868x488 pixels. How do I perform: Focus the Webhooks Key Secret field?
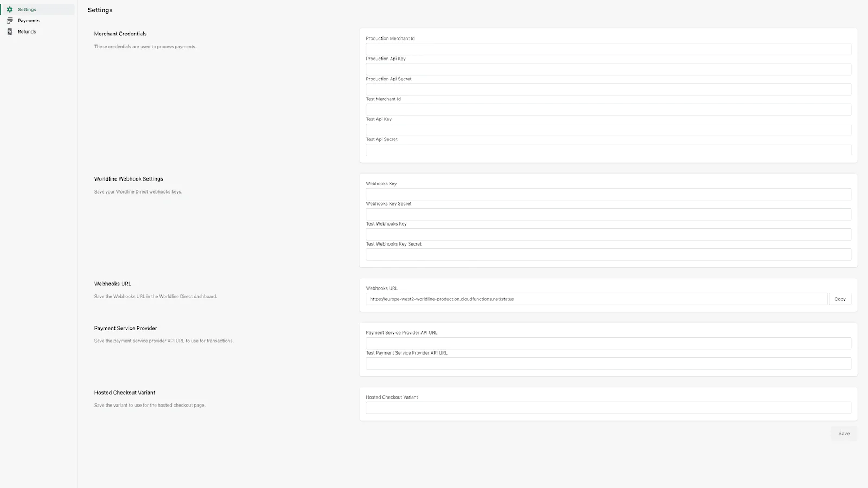click(x=608, y=214)
